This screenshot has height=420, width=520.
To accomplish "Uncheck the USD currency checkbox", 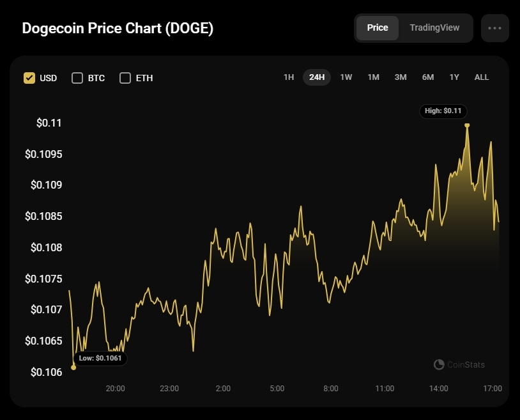I will 29,78.
